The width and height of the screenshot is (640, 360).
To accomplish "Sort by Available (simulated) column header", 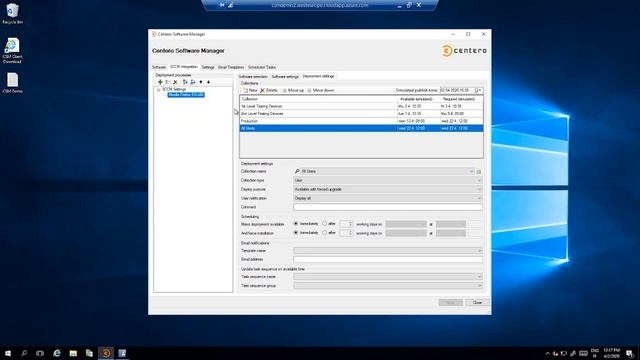I will (418, 99).
